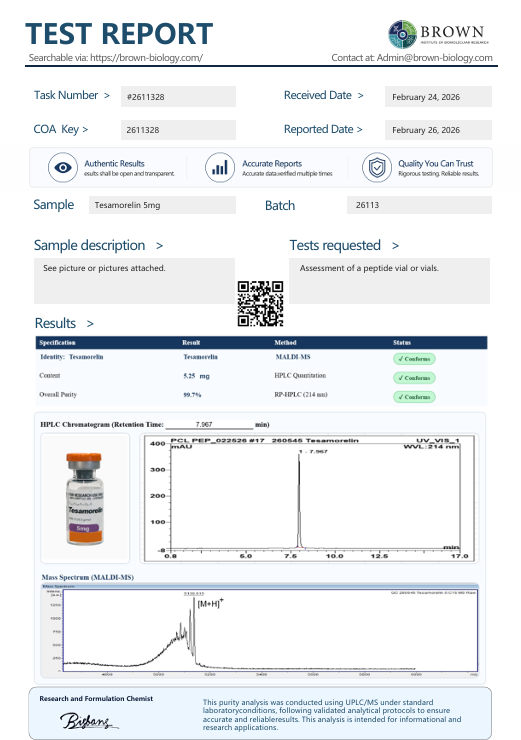
Task: Click the chemist signature
Action: click(x=88, y=721)
